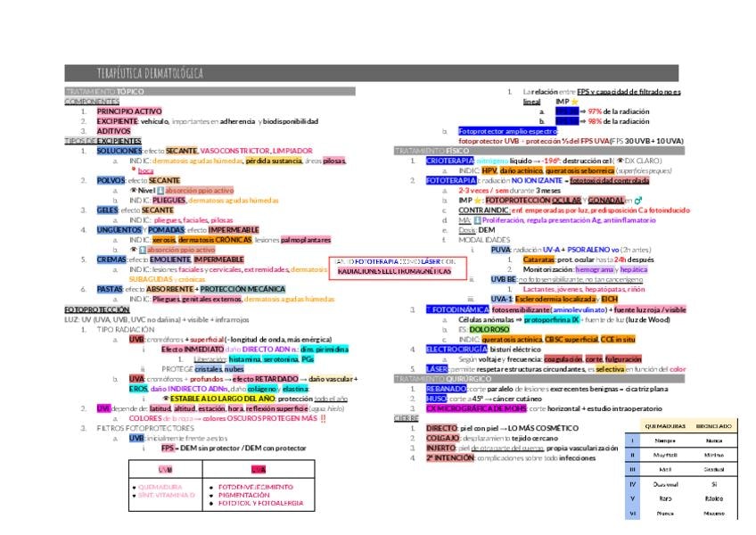Select the underlined 'CIERRE' heading

406,418
